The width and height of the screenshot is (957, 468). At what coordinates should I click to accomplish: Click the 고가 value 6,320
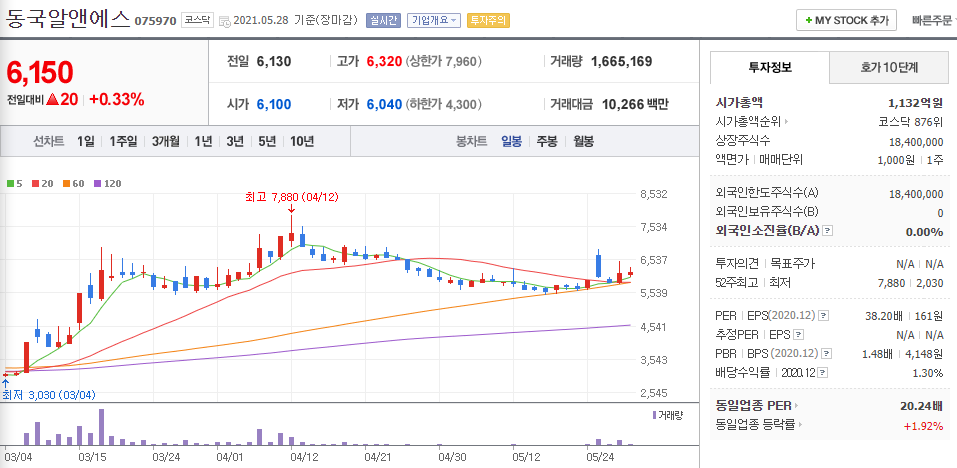point(385,61)
